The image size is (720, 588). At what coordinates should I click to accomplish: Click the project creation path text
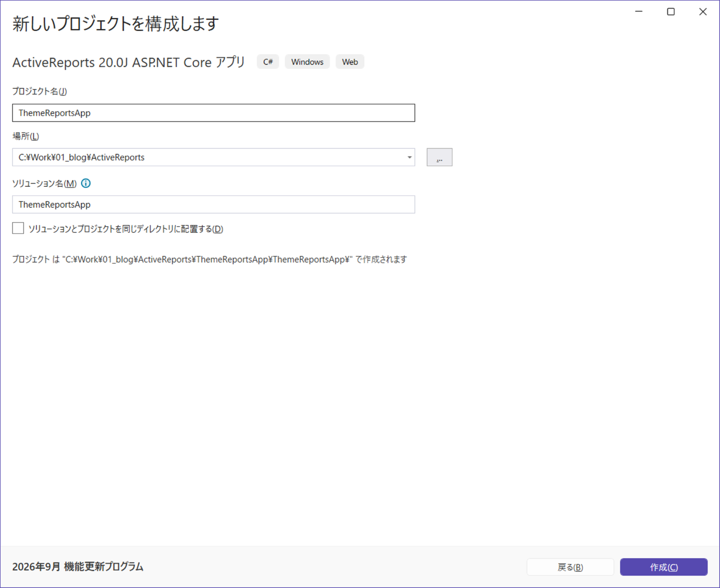click(209, 259)
